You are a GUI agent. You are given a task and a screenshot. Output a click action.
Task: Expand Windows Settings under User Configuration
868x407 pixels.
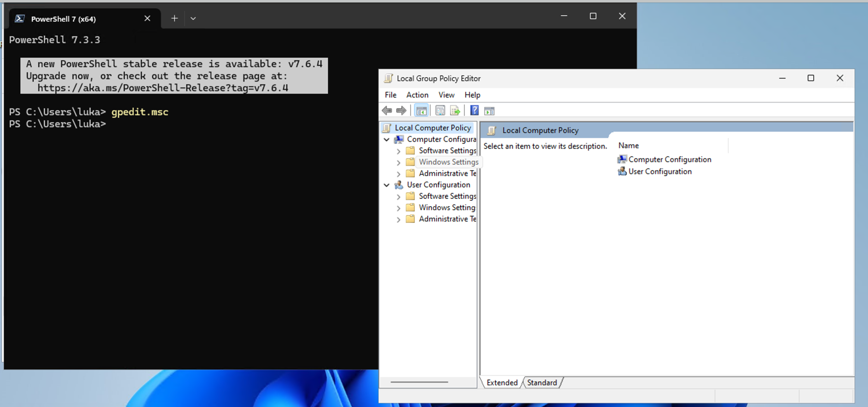pos(399,208)
